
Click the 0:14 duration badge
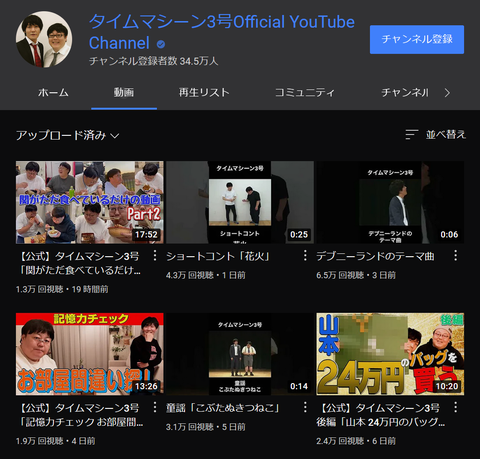299,386
